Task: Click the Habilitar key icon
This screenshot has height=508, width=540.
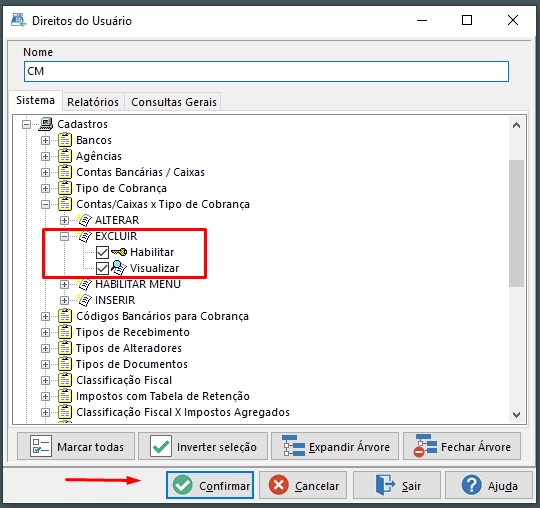Action: [x=119, y=252]
